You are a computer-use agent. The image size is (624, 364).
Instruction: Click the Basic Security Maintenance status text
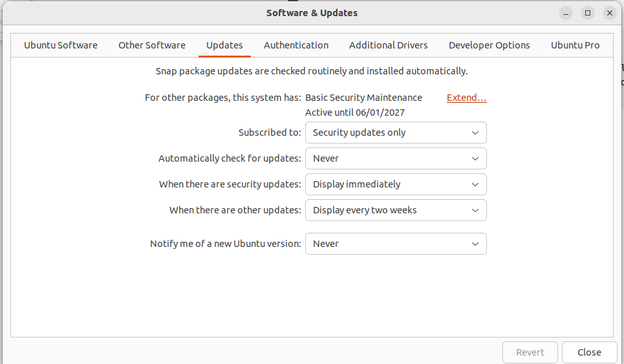363,98
